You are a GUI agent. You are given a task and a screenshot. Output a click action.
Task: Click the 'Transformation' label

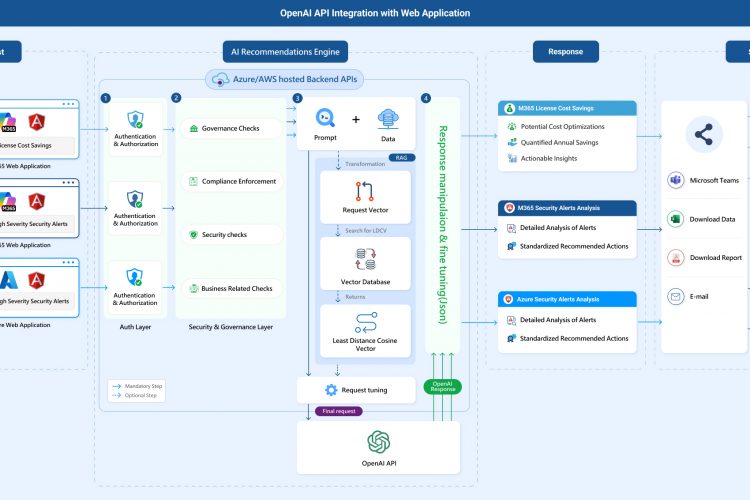pyautogui.click(x=365, y=164)
